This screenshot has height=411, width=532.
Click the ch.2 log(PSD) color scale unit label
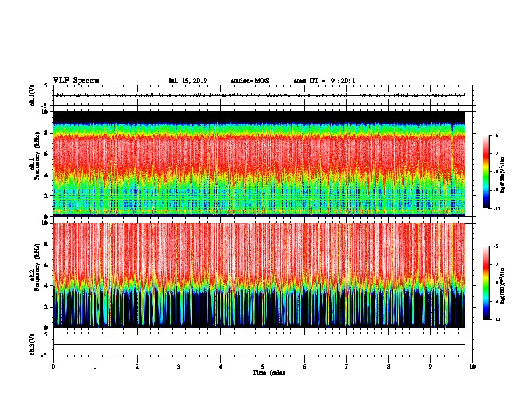[503, 285]
